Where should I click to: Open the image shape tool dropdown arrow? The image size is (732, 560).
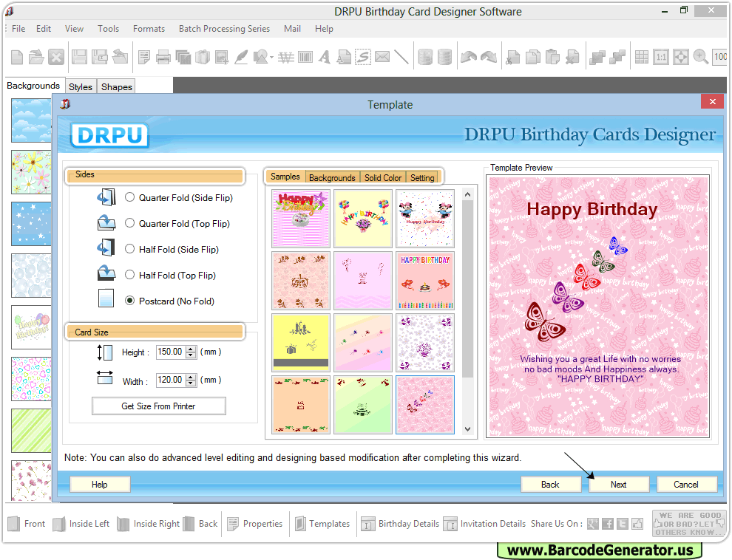[271, 58]
